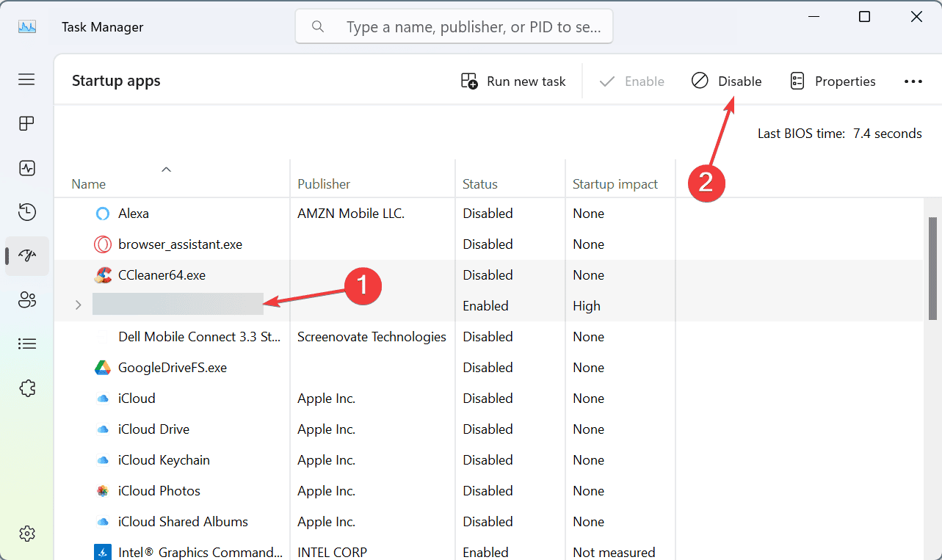Click the Intel Graphics Command icon

[x=103, y=552]
